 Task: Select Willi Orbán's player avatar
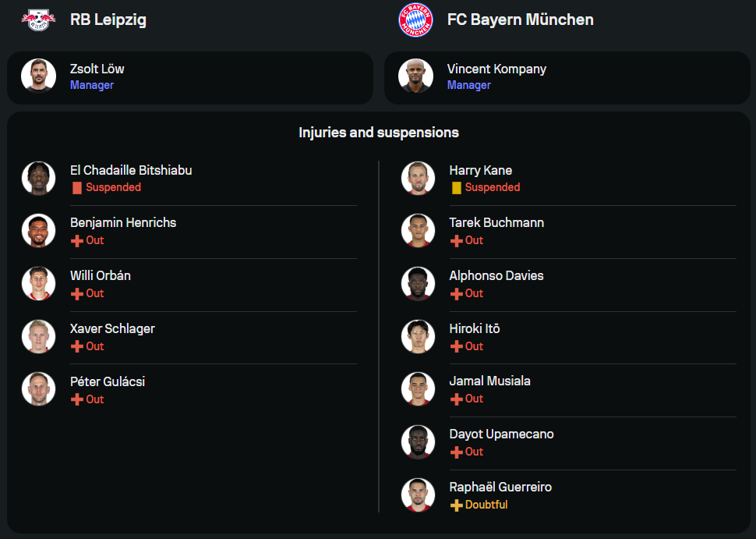click(x=39, y=284)
